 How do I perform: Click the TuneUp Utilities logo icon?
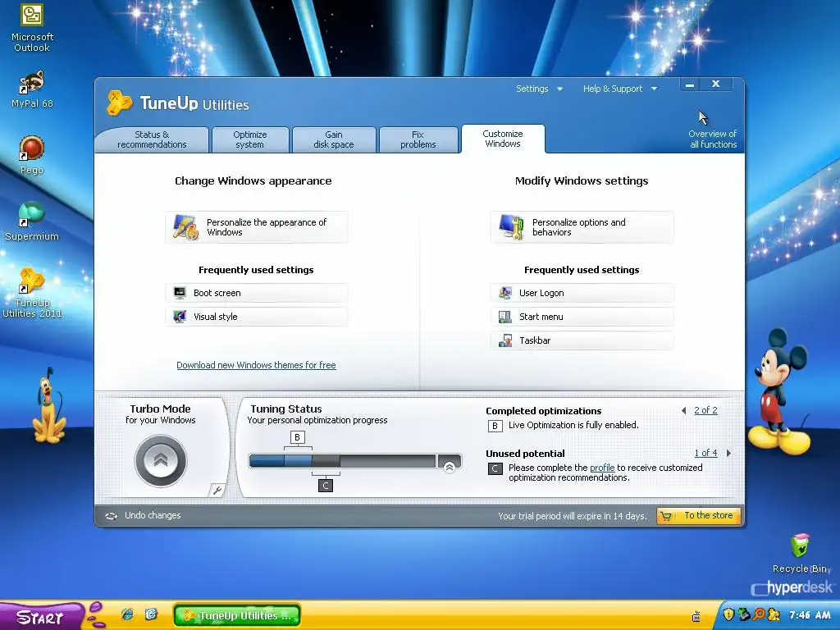(x=119, y=103)
